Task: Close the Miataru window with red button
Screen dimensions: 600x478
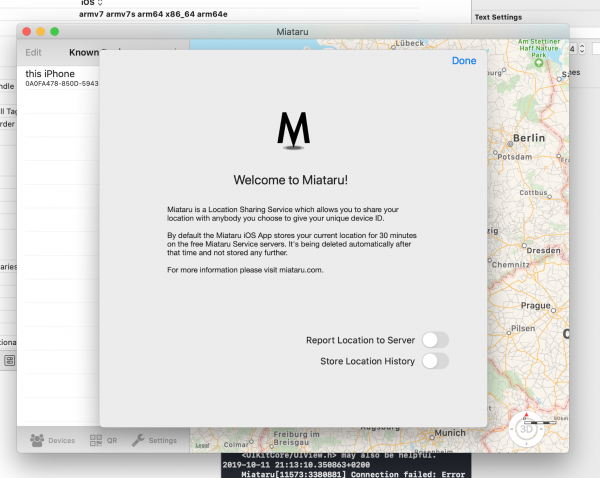Action: (26, 31)
